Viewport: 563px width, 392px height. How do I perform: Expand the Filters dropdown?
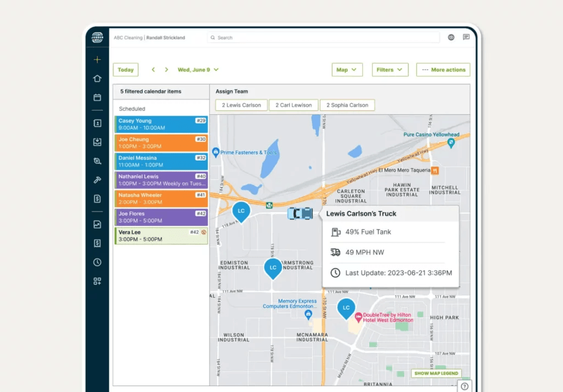pos(390,70)
